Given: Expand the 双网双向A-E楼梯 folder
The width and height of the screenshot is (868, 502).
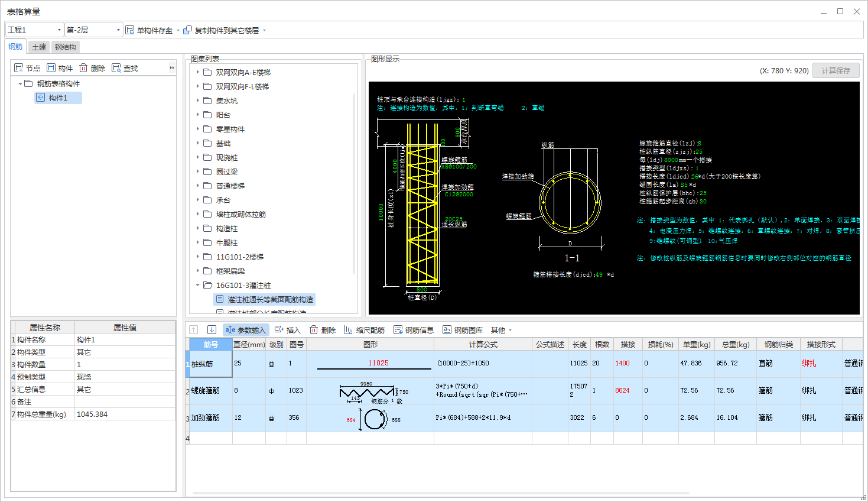Looking at the screenshot, I should pos(197,72).
